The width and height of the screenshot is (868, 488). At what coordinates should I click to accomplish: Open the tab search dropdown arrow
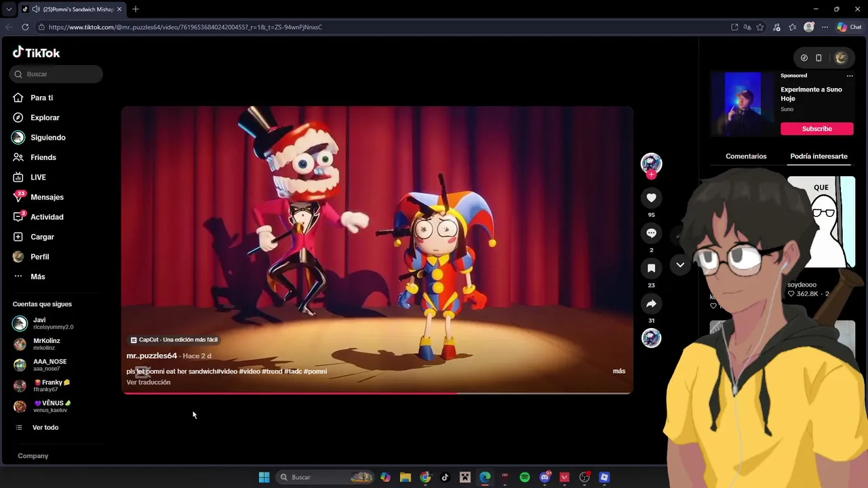9,9
